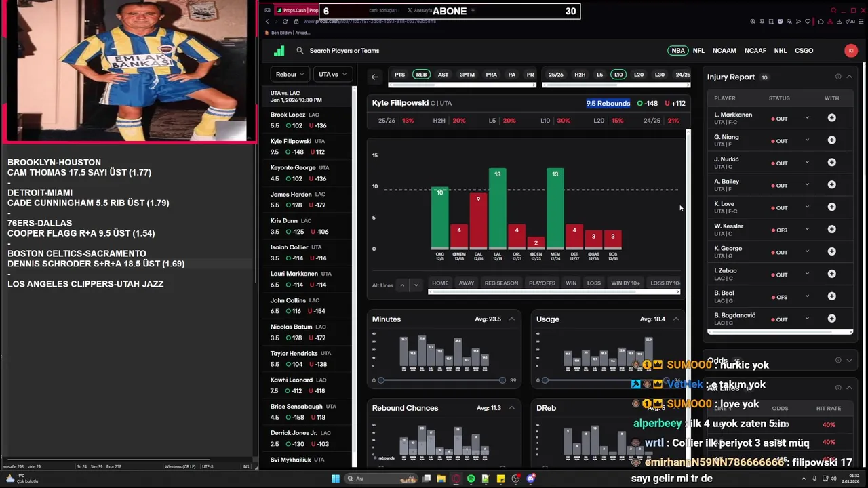Open Discord from the taskbar

[531, 479]
